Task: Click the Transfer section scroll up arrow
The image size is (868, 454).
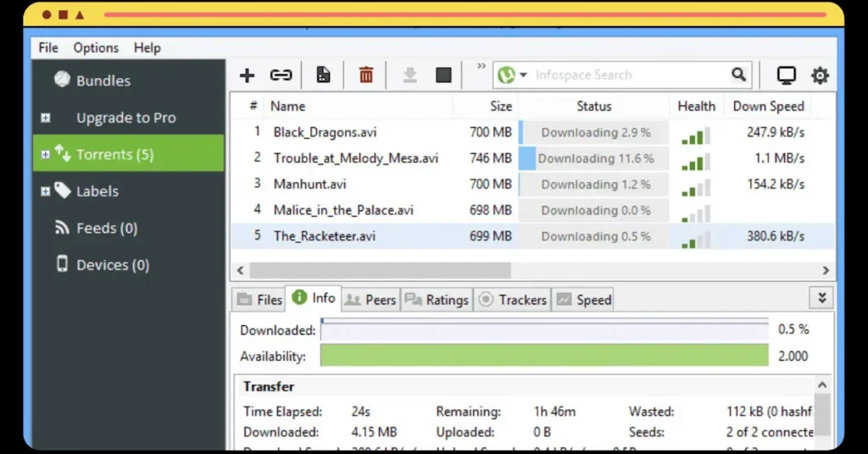Action: click(822, 385)
